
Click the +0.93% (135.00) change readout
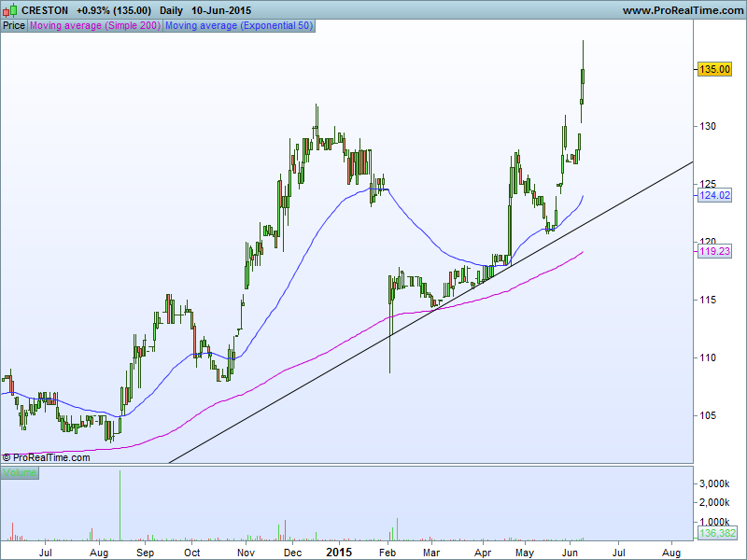click(x=114, y=10)
